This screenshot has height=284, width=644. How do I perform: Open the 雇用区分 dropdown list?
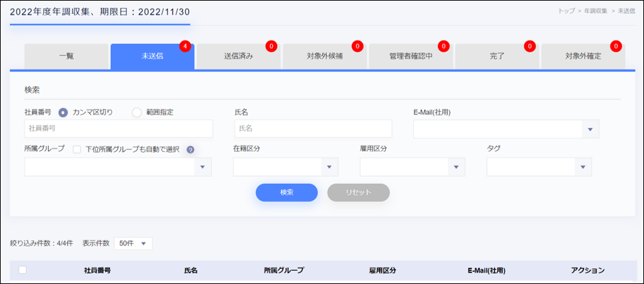pos(456,167)
